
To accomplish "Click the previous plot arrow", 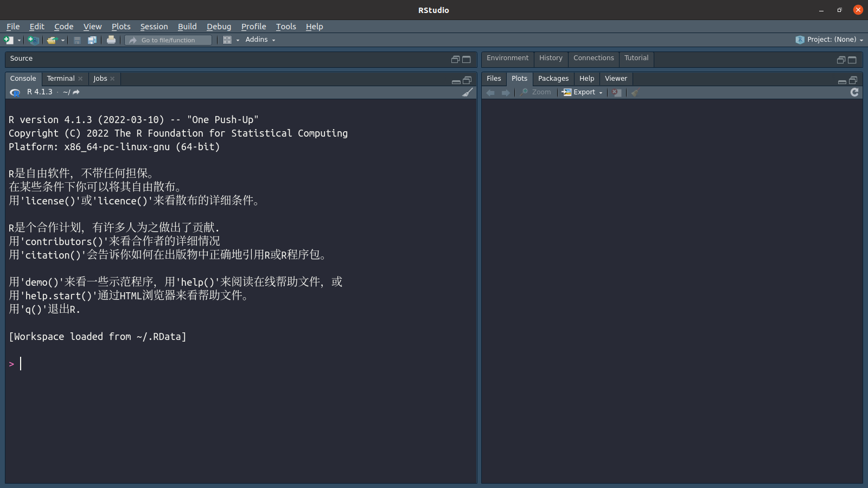I will 490,93.
